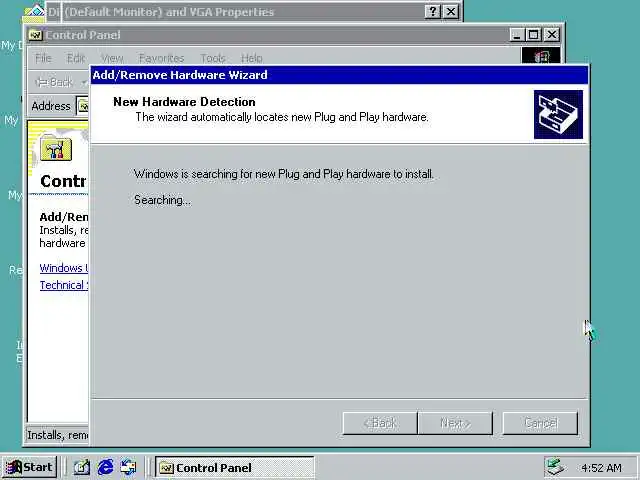Image resolution: width=640 pixels, height=480 pixels.
Task: Minimize the Control Panel window
Action: (x=517, y=35)
